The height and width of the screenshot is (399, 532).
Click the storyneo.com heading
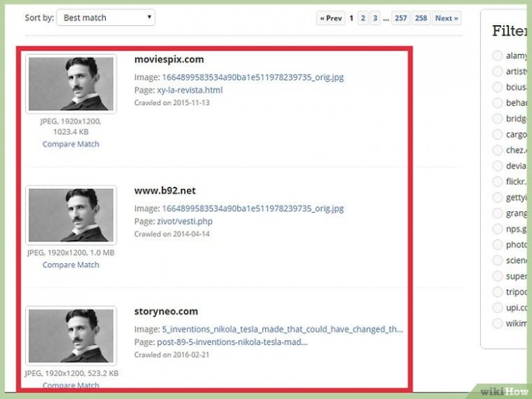click(166, 311)
